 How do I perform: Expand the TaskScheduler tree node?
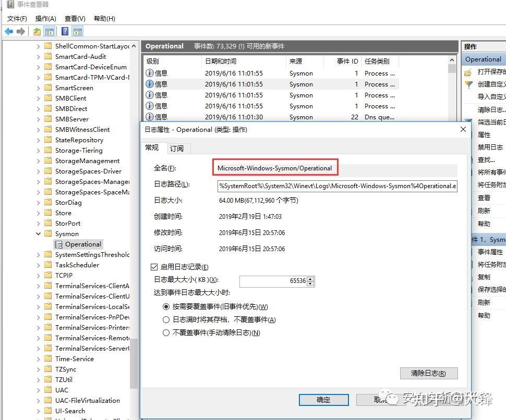click(39, 265)
